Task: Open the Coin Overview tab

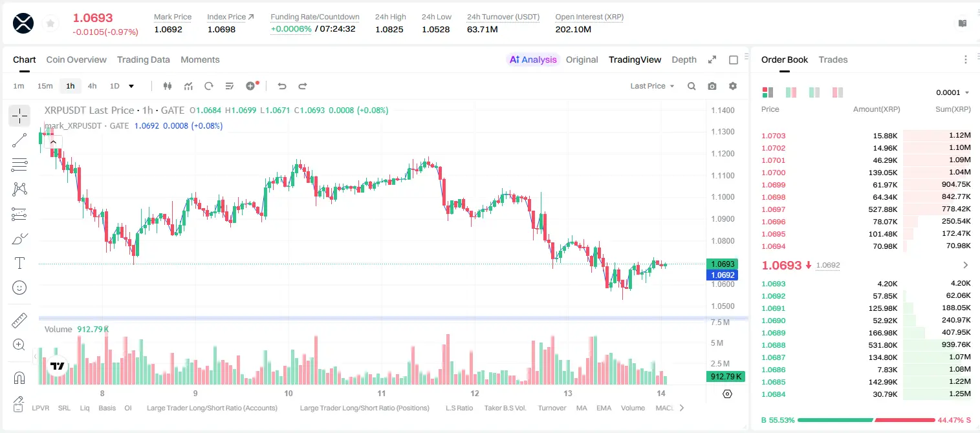Action: click(x=76, y=59)
